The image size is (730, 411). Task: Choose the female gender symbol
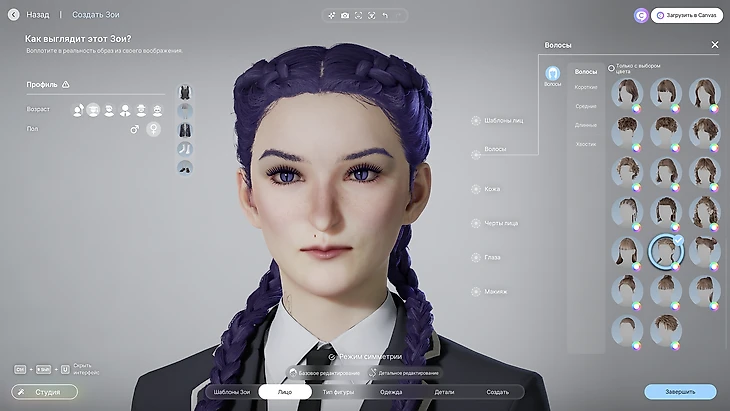[x=153, y=129]
